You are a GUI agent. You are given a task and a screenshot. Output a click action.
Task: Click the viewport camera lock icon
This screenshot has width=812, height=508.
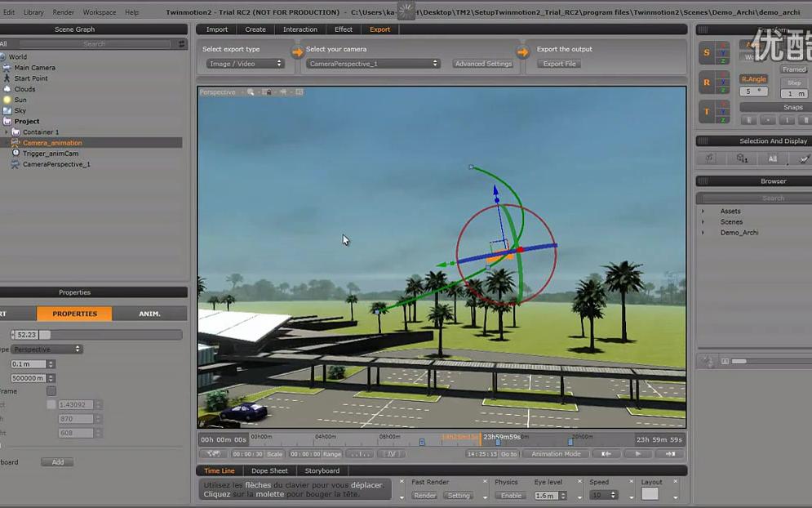click(x=267, y=92)
